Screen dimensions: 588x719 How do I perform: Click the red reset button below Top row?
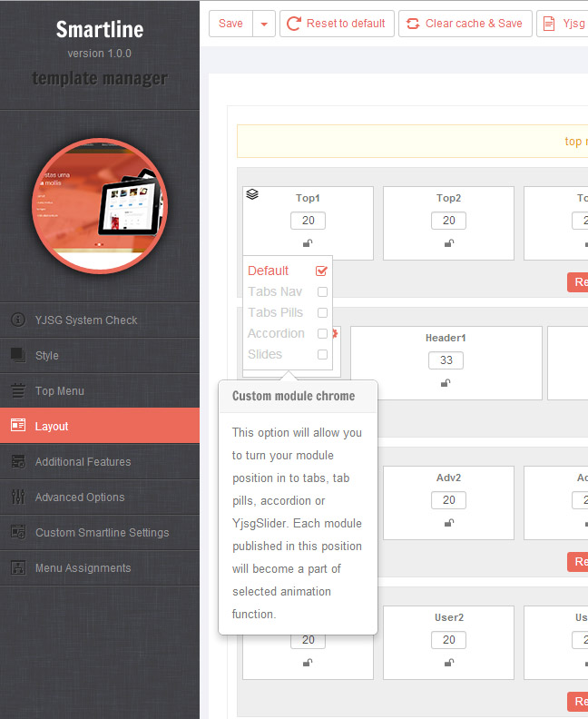(x=578, y=282)
